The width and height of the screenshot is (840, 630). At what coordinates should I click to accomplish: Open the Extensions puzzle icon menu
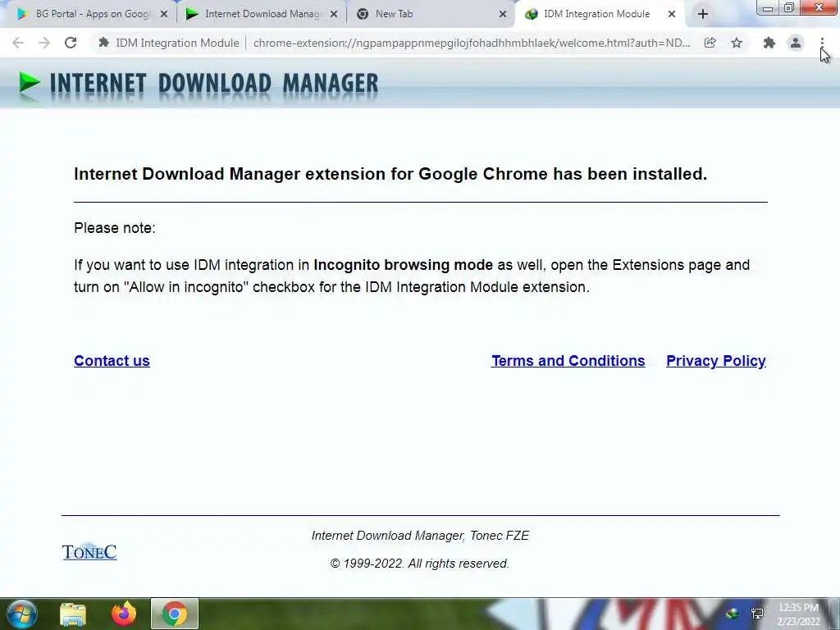click(769, 43)
